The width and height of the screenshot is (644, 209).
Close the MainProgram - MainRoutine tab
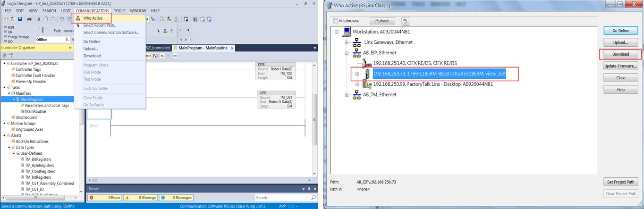tap(232, 48)
